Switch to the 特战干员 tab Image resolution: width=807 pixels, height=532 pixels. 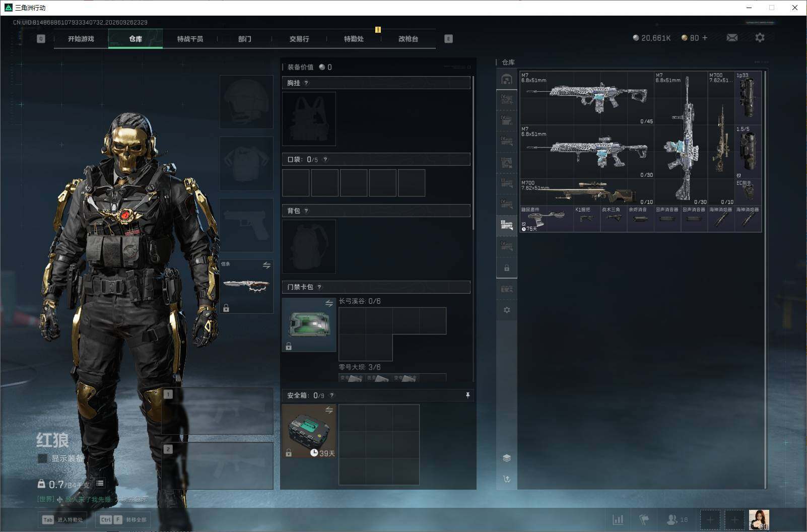(x=190, y=39)
